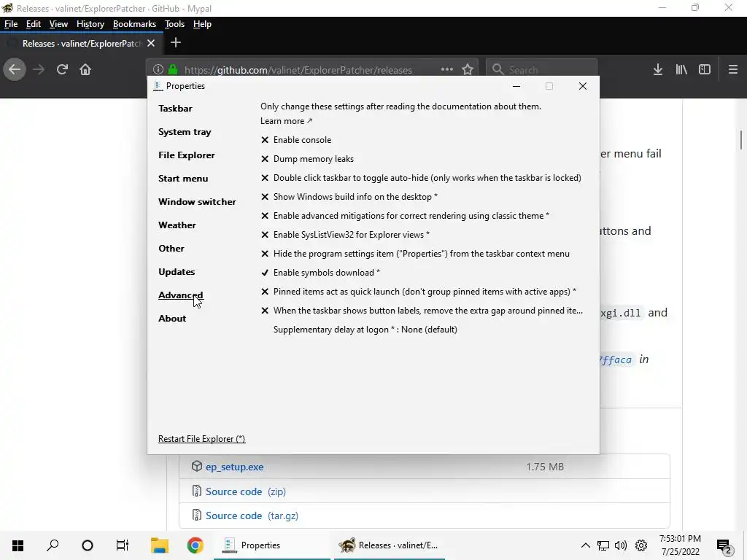This screenshot has height=560, width=747.
Task: Toggle Hide the program settings item option
Action: point(415,254)
